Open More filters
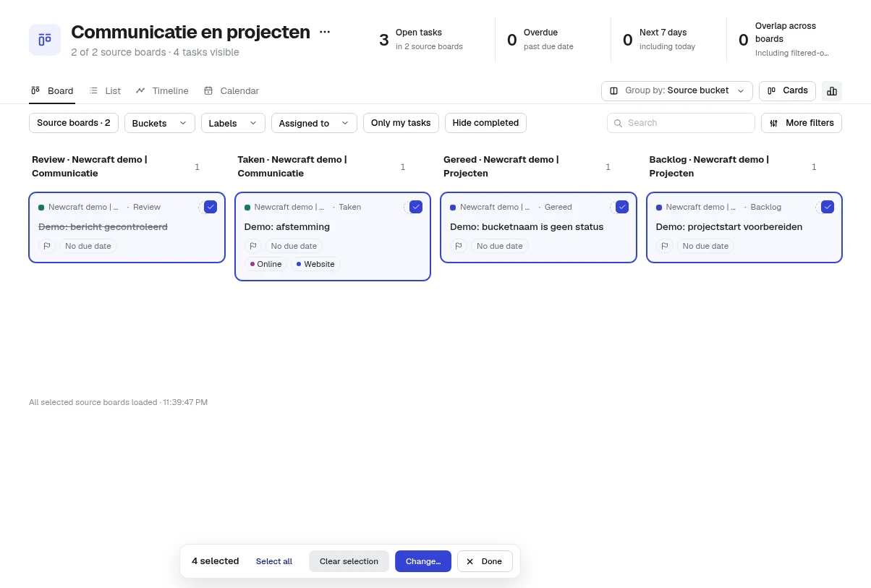The width and height of the screenshot is (871, 588). tap(802, 123)
